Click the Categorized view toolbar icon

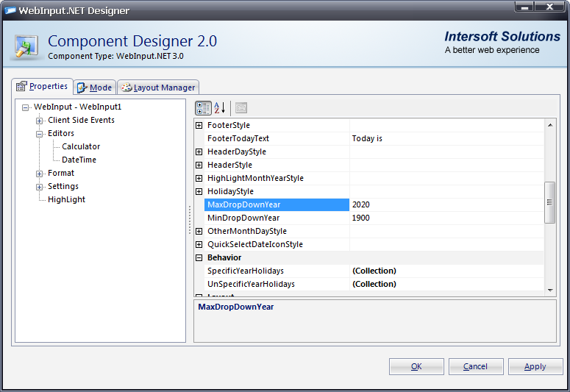204,108
